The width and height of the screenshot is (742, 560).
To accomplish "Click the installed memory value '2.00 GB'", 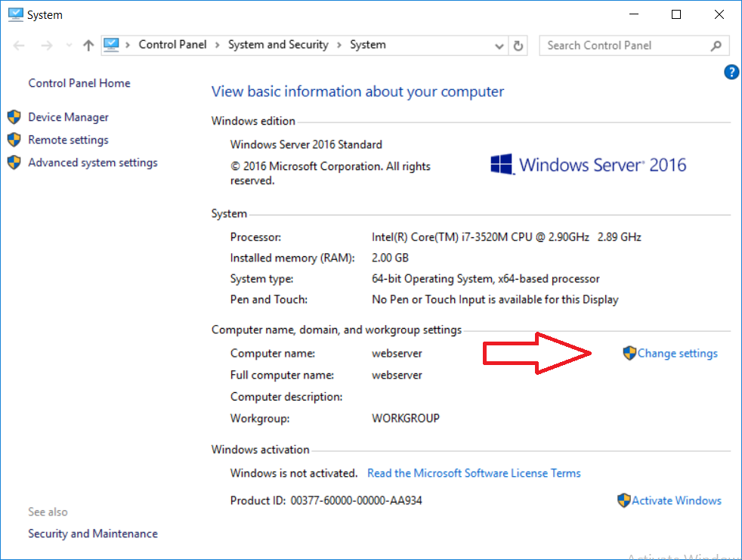I will click(x=390, y=258).
